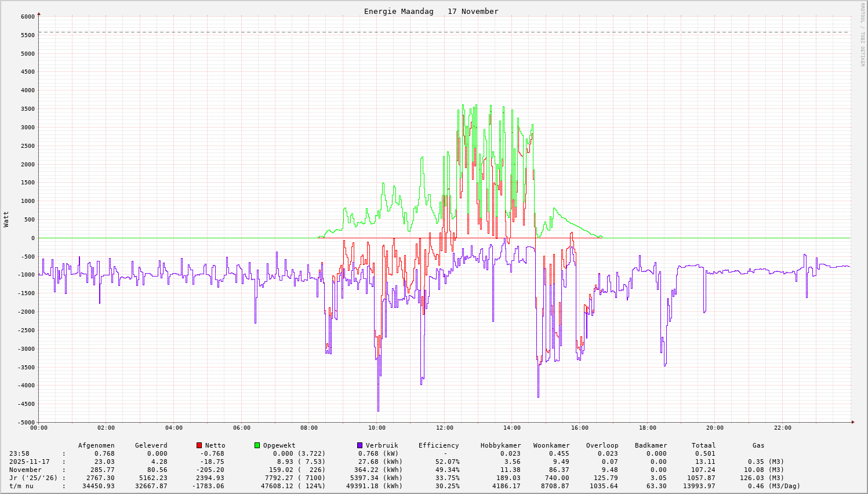Click the Hobbykamer column header
The height and width of the screenshot is (494, 868).
tap(500, 445)
